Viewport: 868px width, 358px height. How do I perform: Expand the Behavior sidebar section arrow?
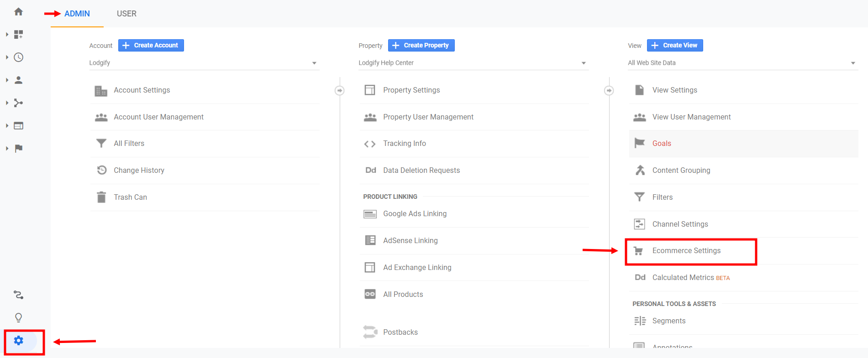(x=7, y=126)
